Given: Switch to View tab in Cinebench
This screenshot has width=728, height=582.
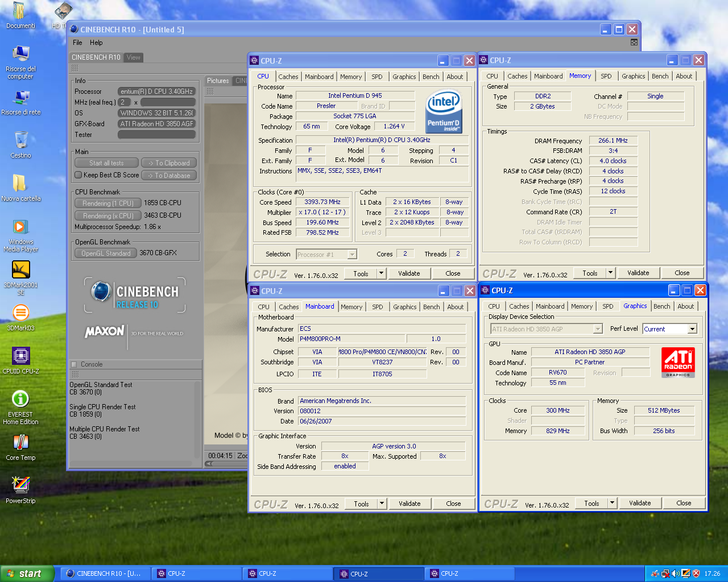Looking at the screenshot, I should click(x=134, y=57).
